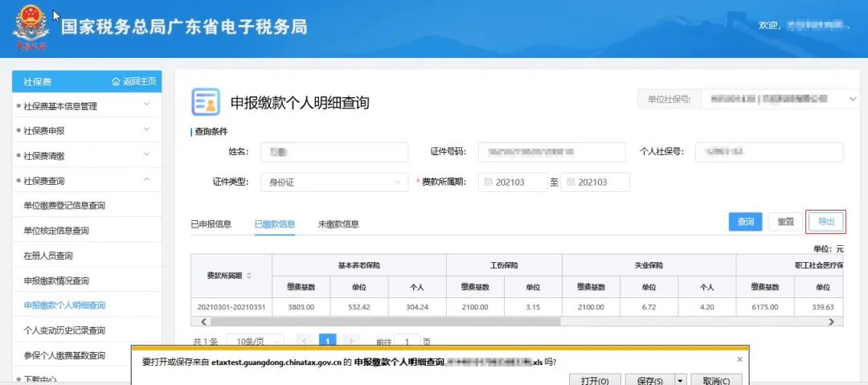Click 工伤保险 column header

(x=504, y=265)
